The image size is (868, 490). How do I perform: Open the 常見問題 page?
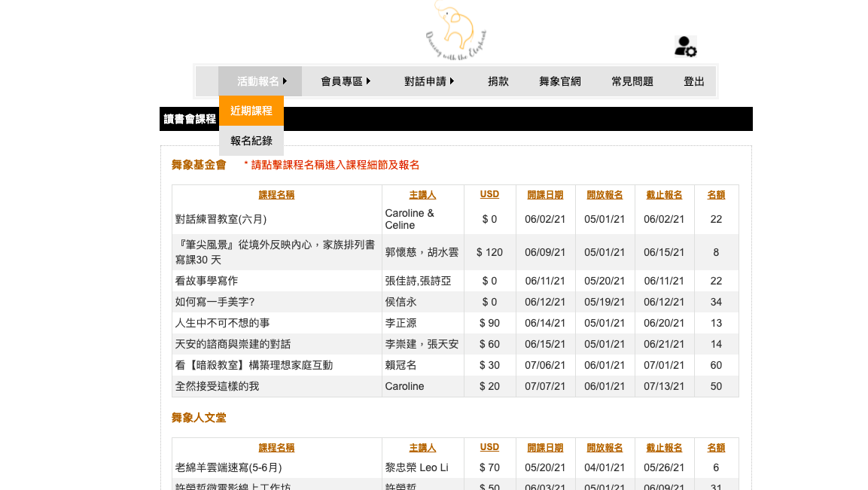[632, 81]
